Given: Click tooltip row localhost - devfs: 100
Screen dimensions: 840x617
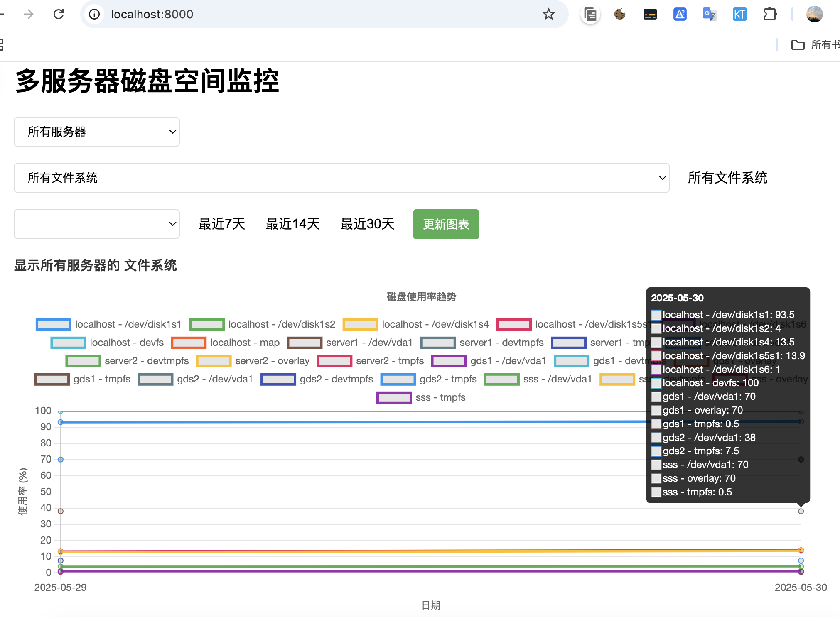Looking at the screenshot, I should [705, 383].
